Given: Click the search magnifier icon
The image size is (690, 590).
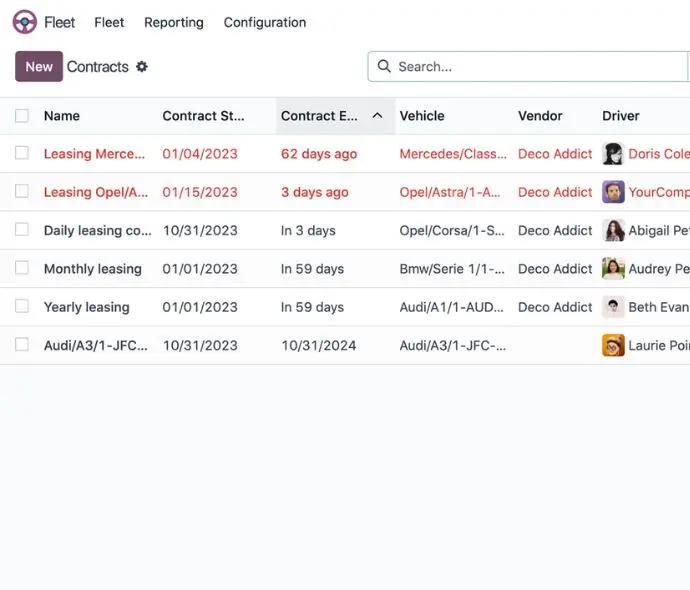Looking at the screenshot, I should coord(384,66).
